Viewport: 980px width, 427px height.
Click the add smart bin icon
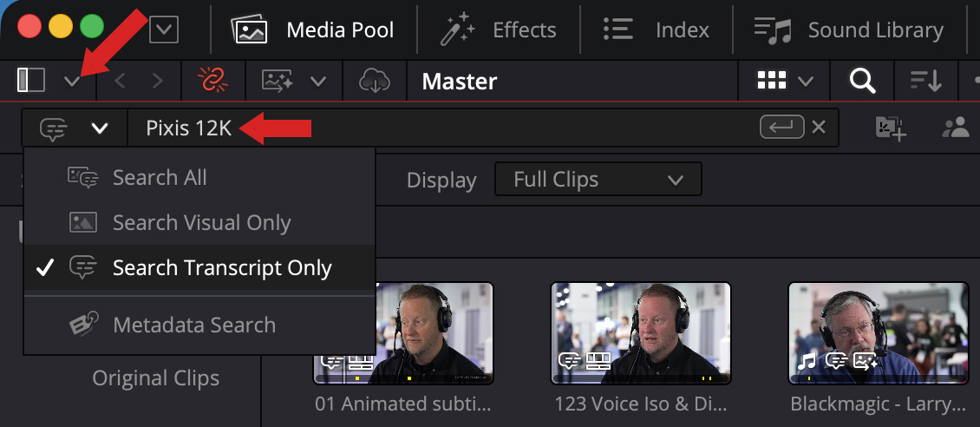(891, 128)
